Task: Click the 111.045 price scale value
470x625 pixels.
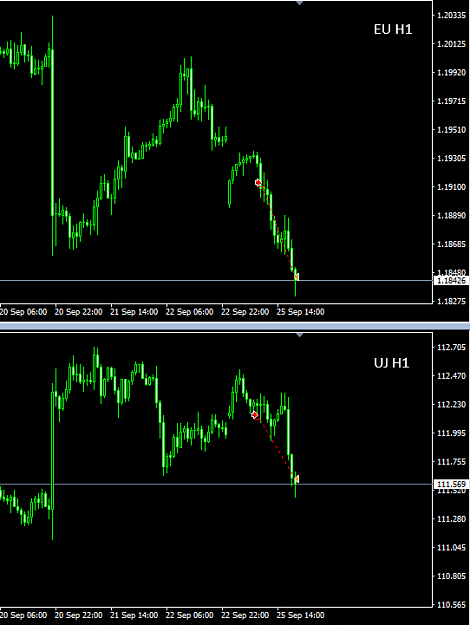Action: point(451,548)
